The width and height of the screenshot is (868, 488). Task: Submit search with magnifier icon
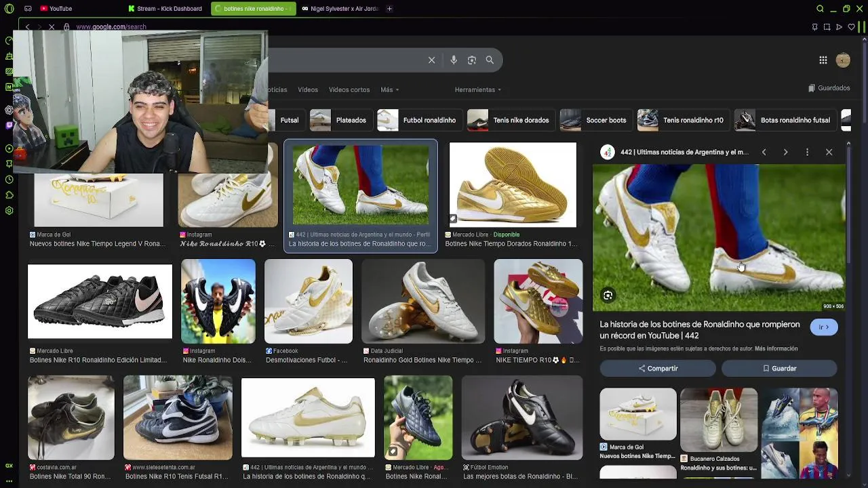[490, 60]
